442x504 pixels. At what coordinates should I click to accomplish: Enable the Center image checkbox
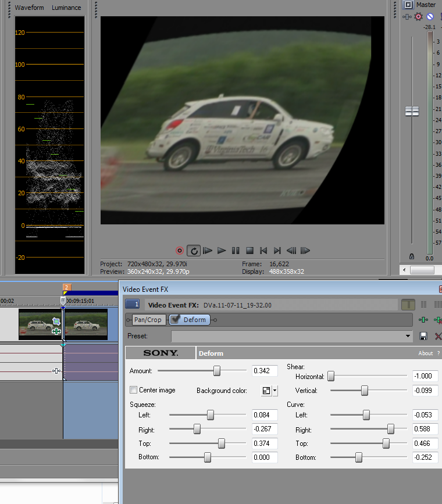[134, 390]
